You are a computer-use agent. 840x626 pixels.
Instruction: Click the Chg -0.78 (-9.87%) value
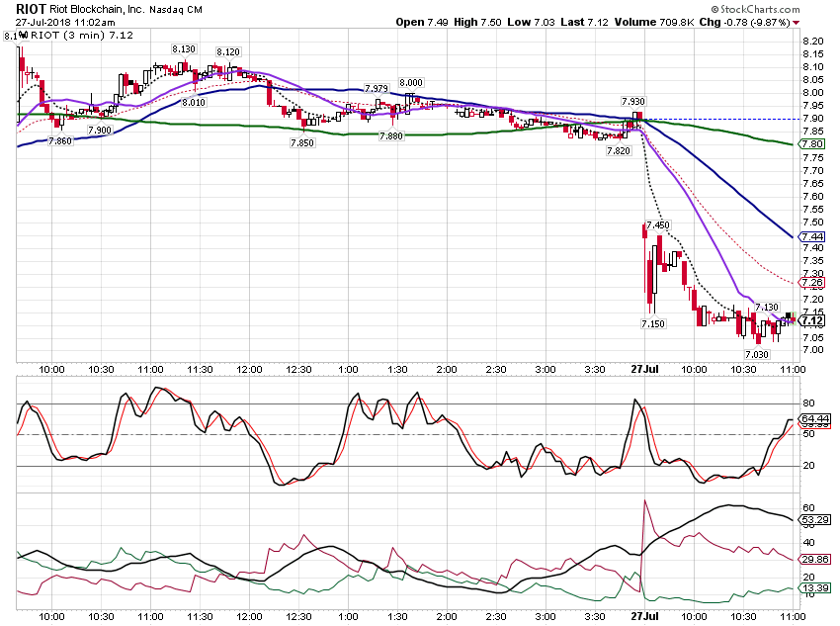tap(745, 22)
